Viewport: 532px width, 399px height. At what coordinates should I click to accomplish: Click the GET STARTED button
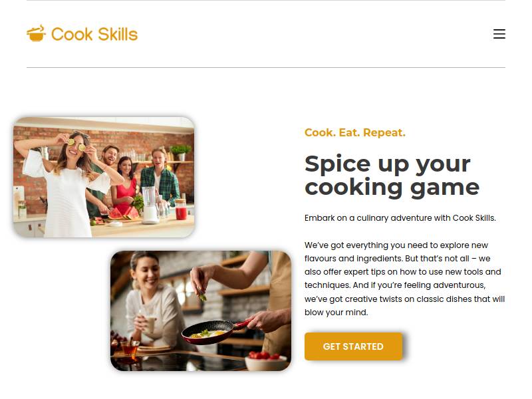pos(353,346)
